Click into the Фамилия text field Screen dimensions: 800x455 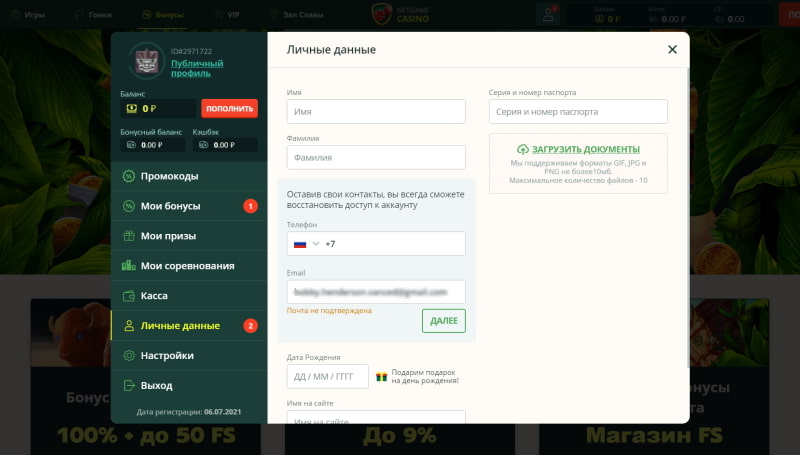tap(376, 157)
